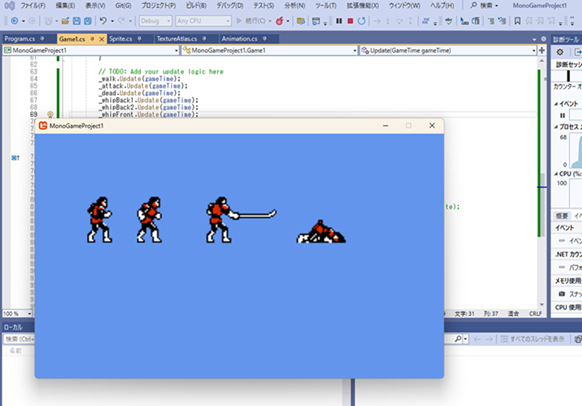Click the MonoGame window logo icon

43,126
